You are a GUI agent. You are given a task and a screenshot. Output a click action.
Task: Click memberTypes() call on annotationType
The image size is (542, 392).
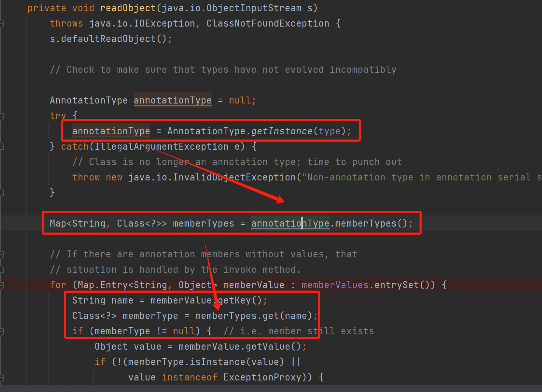coord(366,223)
